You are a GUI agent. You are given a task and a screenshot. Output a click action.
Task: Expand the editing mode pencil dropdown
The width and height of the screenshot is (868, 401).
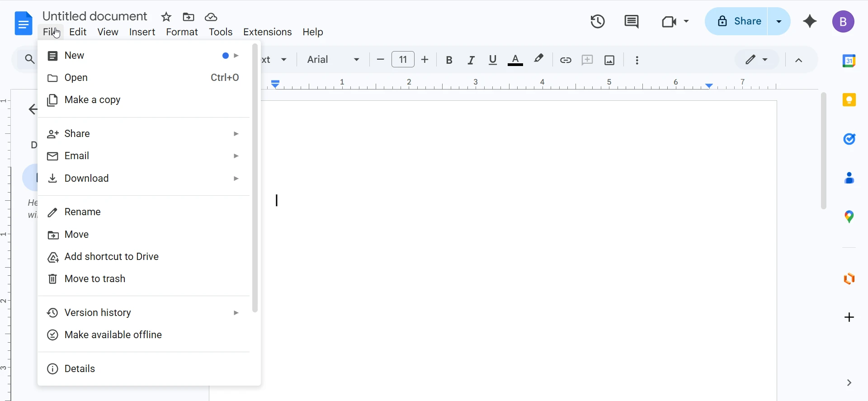coord(756,60)
